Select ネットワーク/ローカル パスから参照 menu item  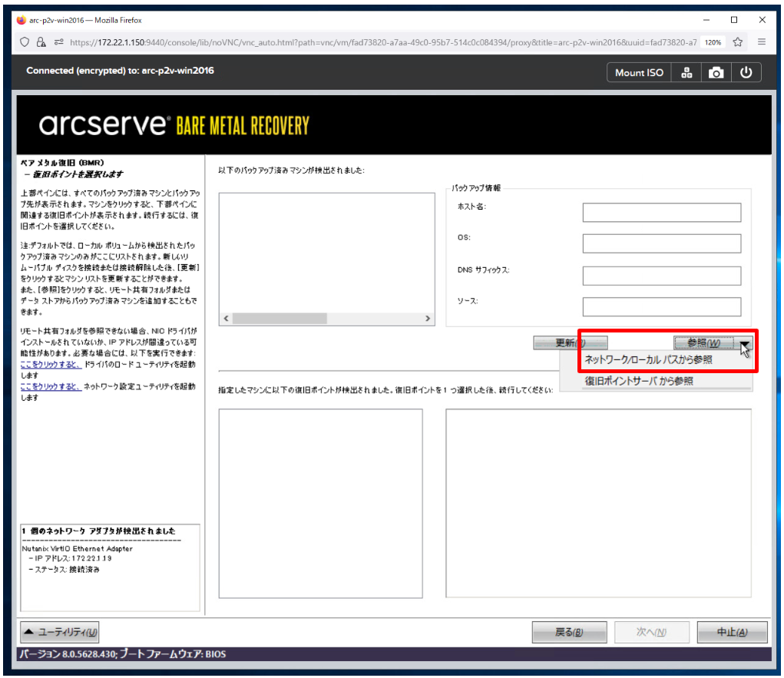tap(649, 359)
